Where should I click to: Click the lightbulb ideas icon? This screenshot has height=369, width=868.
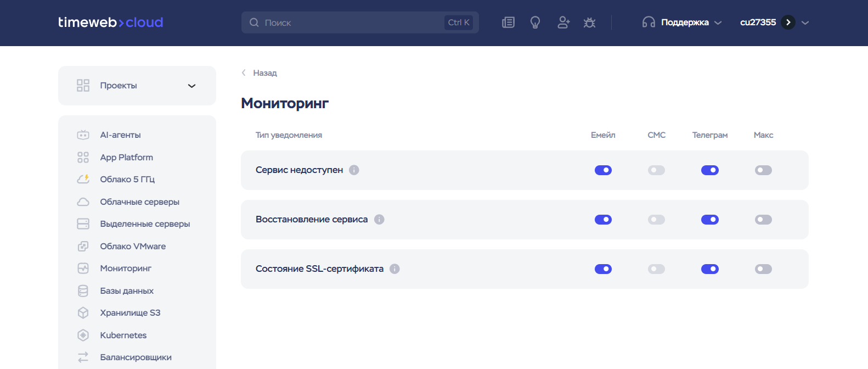(535, 23)
